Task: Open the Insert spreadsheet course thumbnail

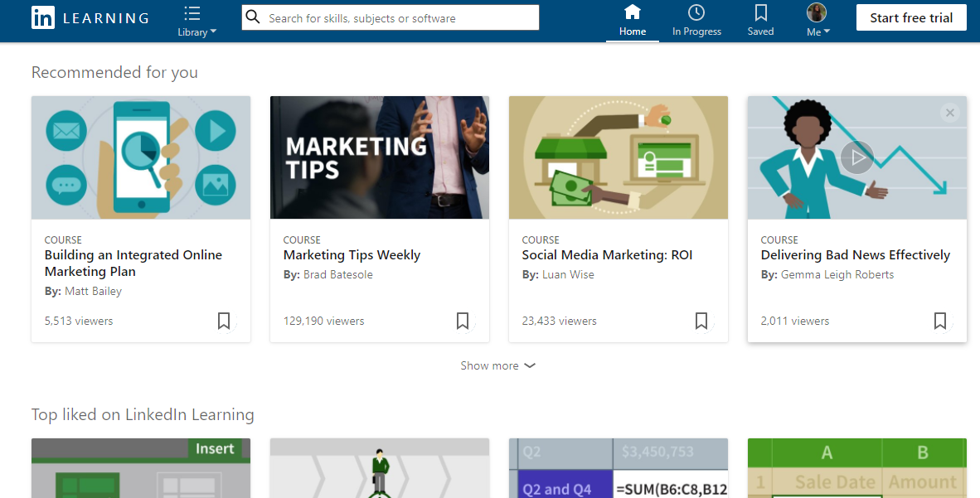Action: point(141,468)
